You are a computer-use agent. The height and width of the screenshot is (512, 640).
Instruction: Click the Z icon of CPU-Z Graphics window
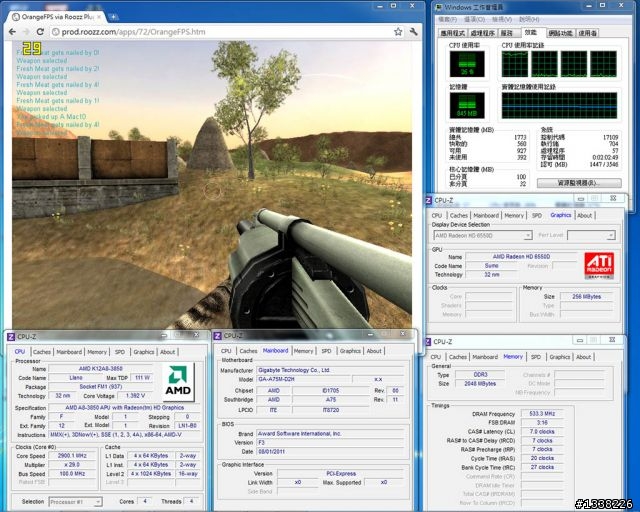coord(428,200)
